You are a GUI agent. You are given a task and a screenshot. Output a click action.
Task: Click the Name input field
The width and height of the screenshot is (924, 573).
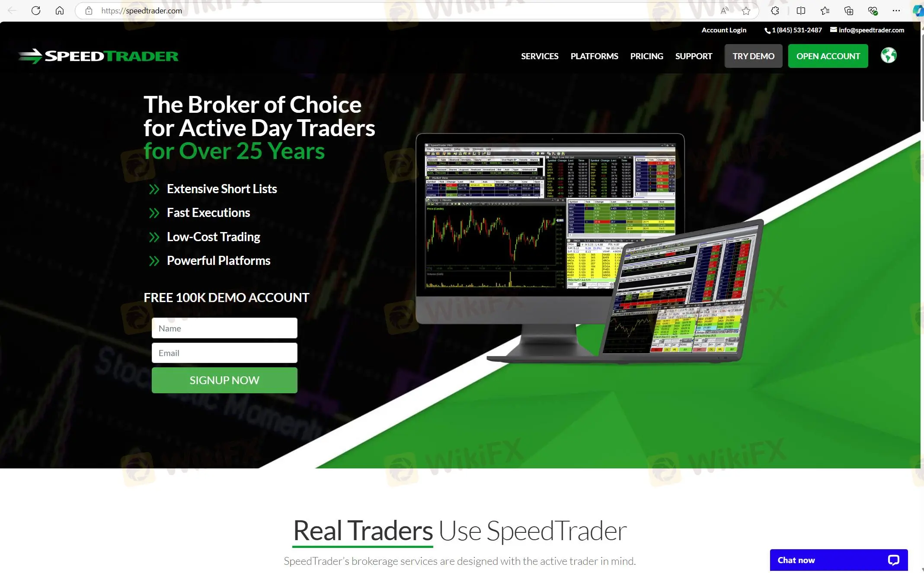pos(224,328)
